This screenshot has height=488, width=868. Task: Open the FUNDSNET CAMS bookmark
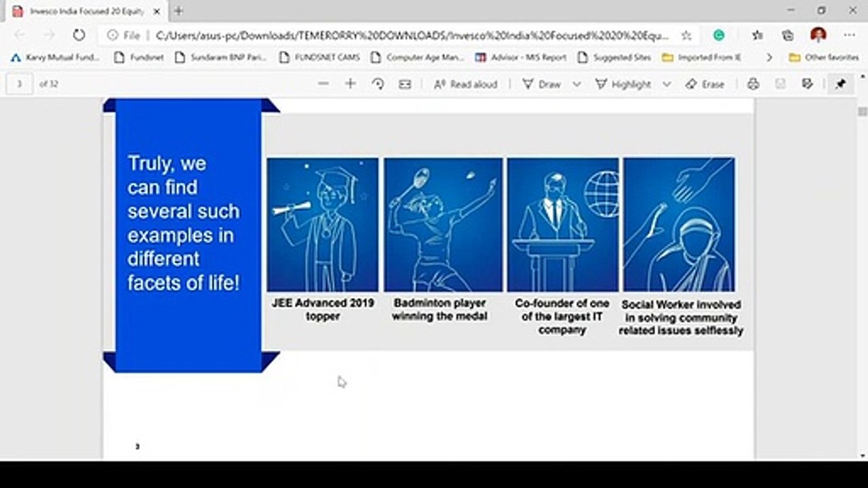[x=319, y=58]
